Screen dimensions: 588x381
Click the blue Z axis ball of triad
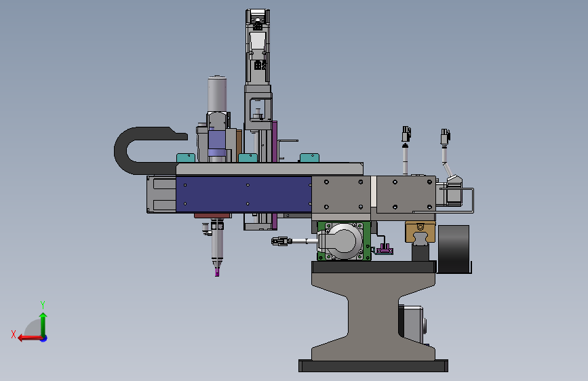[44, 338]
